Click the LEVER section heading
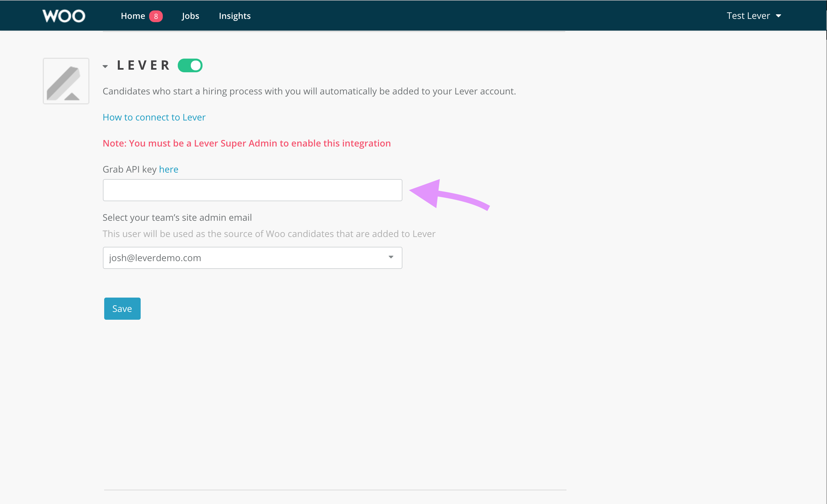 tap(144, 65)
